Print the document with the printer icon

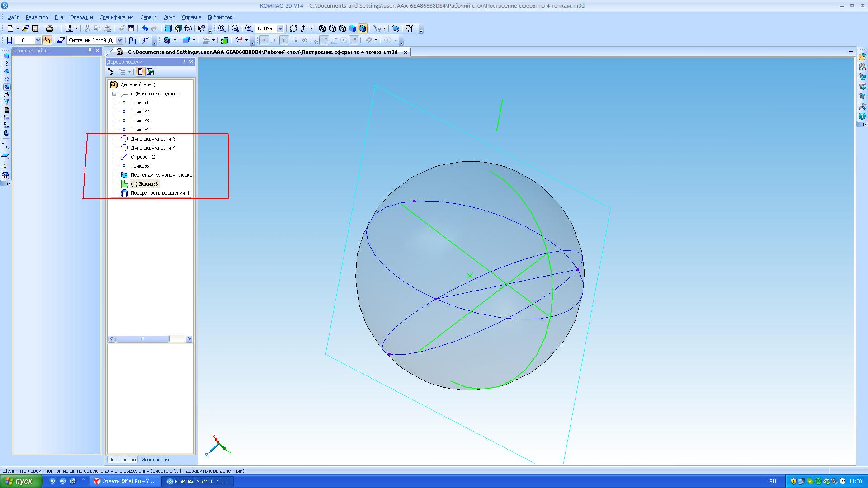tap(50, 28)
